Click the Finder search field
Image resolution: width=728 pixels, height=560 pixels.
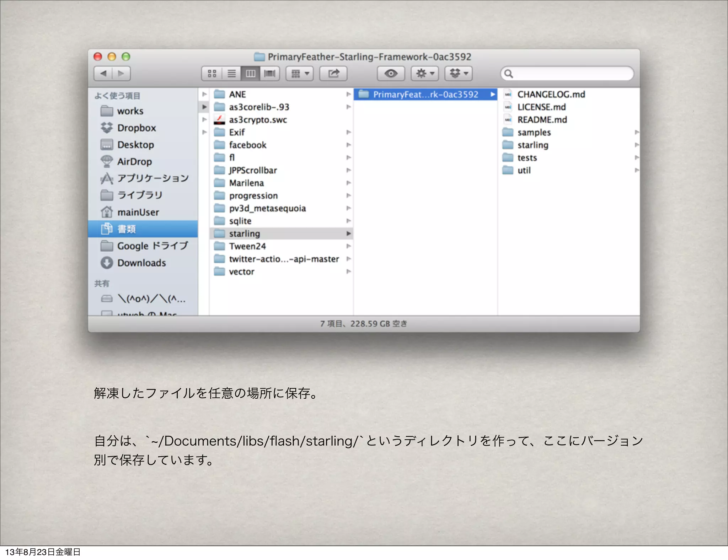(x=567, y=74)
